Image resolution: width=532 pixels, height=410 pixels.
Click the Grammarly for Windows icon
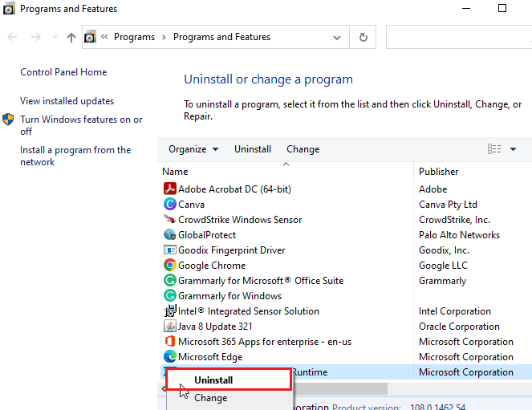[169, 295]
